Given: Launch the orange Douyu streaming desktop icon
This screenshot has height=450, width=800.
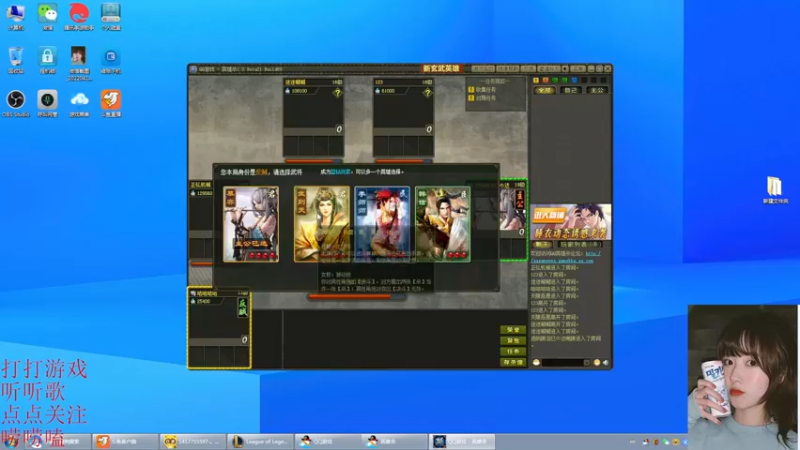Looking at the screenshot, I should pos(111,104).
